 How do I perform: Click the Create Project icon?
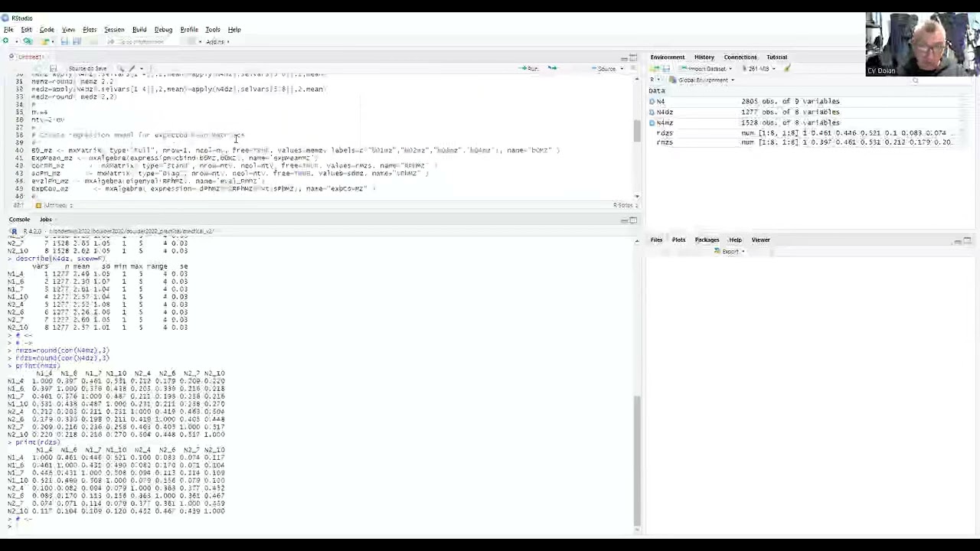click(x=28, y=41)
